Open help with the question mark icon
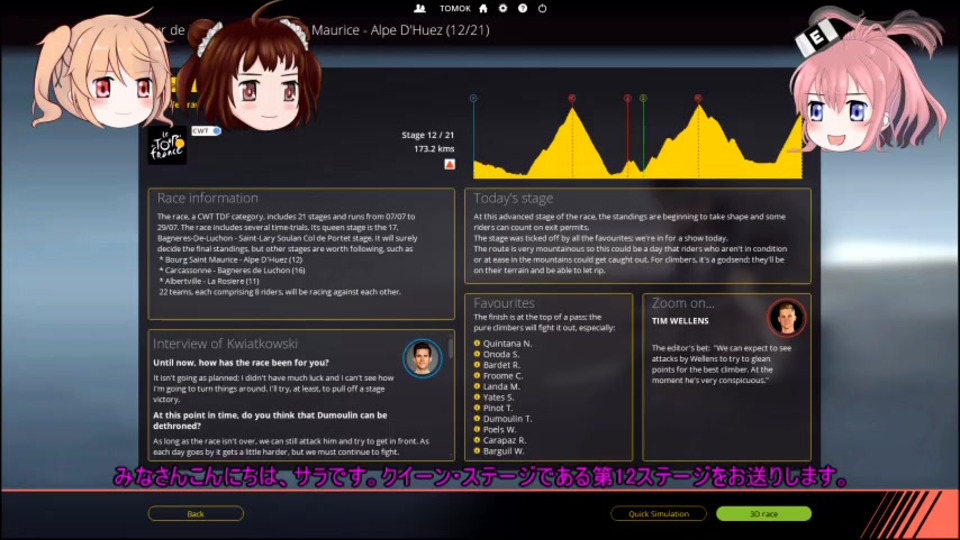The height and width of the screenshot is (540, 960). pyautogui.click(x=522, y=9)
